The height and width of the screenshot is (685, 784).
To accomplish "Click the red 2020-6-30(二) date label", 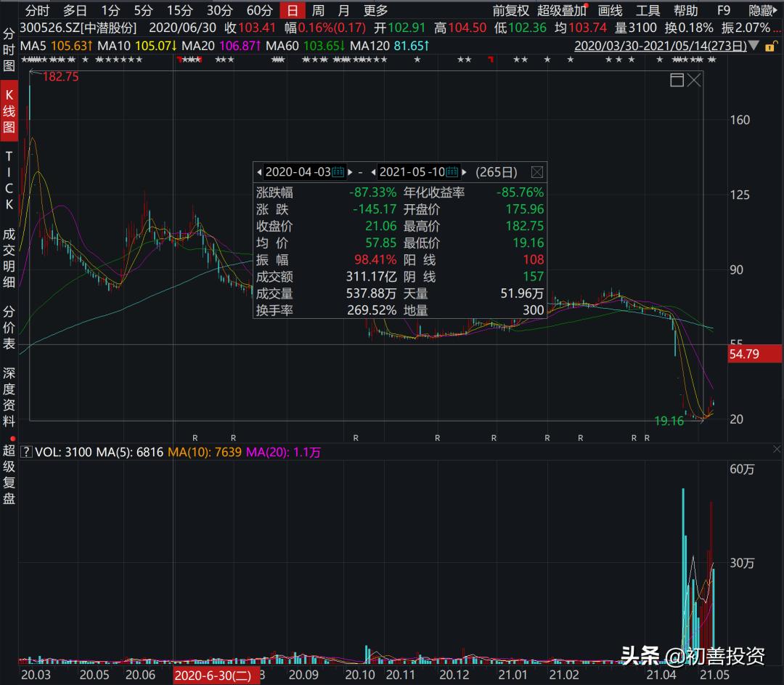I will [x=216, y=676].
